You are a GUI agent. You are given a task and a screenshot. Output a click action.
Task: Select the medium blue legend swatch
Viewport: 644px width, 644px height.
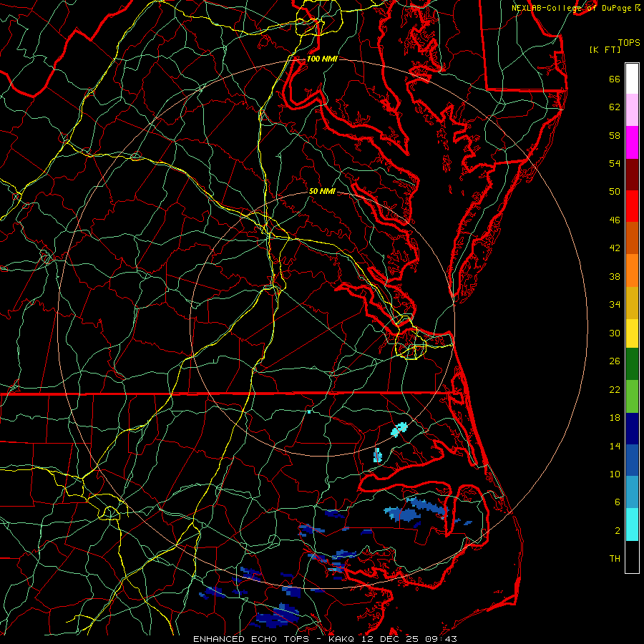pos(632,460)
